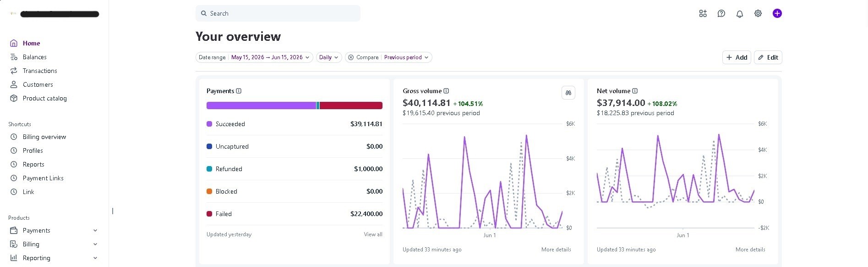Screen dimensions: 868x267
Task: Click into the Search field
Action: (x=278, y=13)
